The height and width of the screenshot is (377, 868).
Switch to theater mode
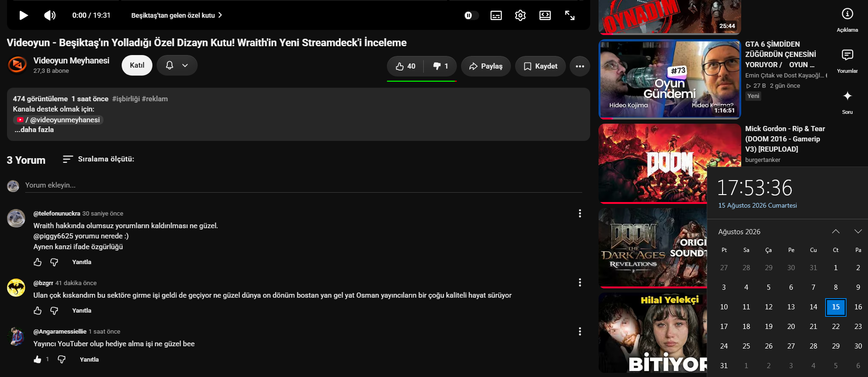click(545, 15)
